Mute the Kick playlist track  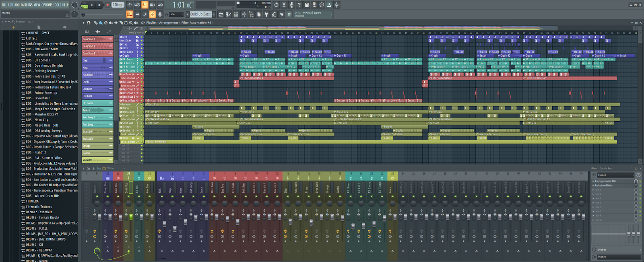(142, 37)
